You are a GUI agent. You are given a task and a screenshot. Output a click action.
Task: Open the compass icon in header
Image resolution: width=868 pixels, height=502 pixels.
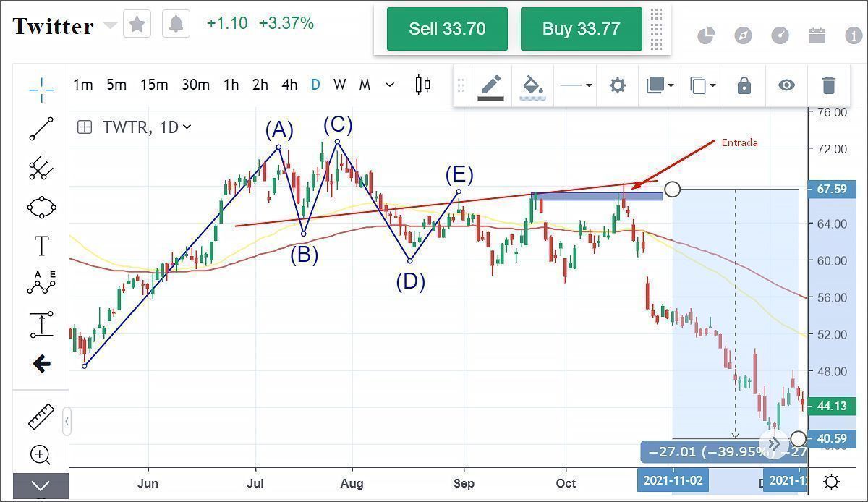(x=743, y=35)
